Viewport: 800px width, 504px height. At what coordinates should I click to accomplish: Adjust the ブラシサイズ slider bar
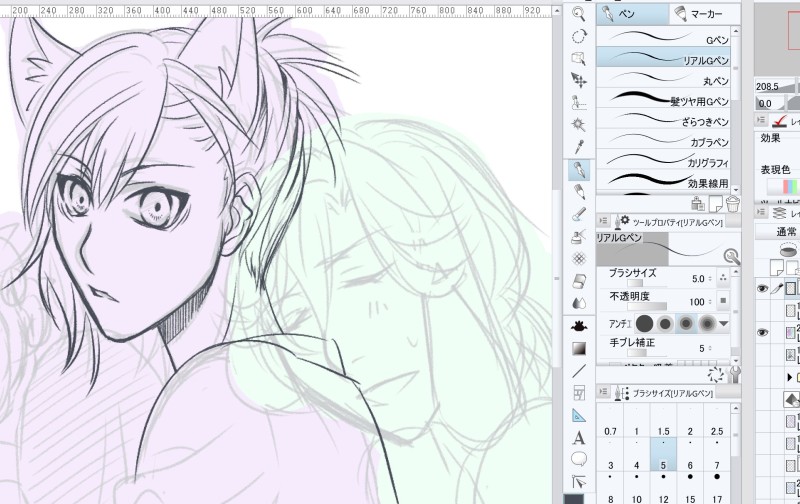tap(647, 283)
